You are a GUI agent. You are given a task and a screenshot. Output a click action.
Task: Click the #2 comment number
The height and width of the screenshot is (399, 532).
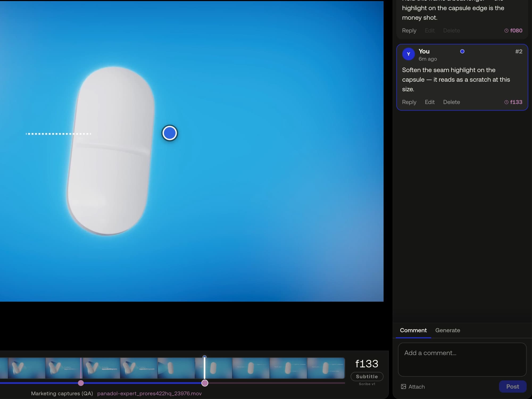click(519, 52)
